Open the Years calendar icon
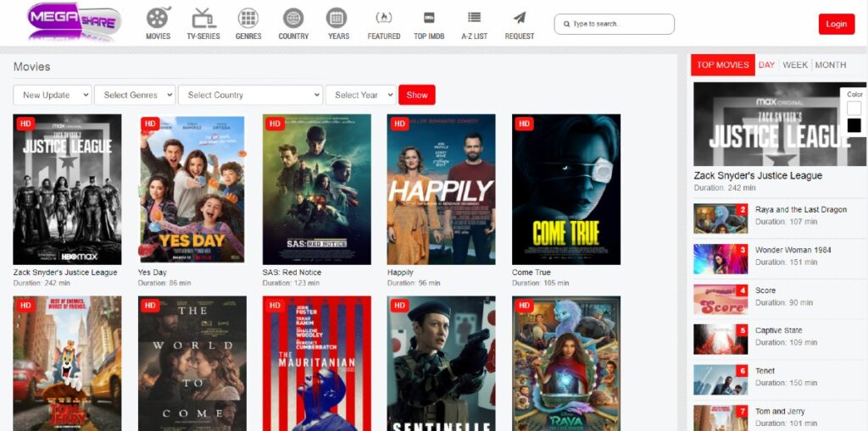The image size is (868, 431). pyautogui.click(x=337, y=19)
